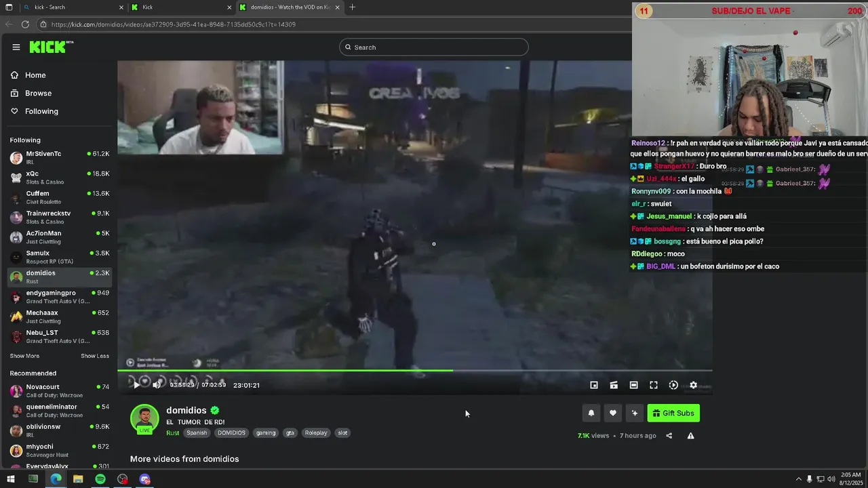Screen dimensions: 868x488
Task: Select the gta tag
Action: tap(290, 432)
